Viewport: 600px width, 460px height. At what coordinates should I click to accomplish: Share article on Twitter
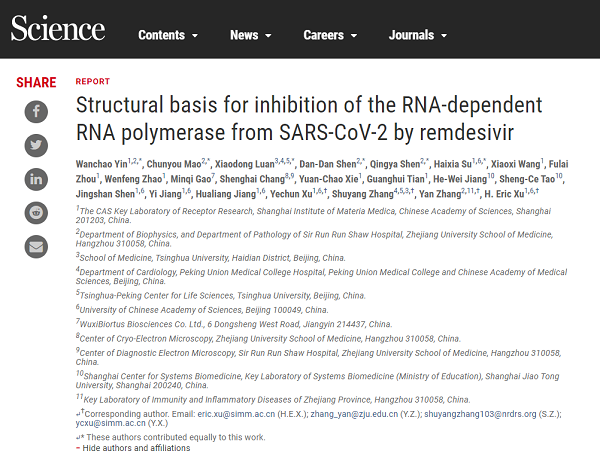[36, 145]
